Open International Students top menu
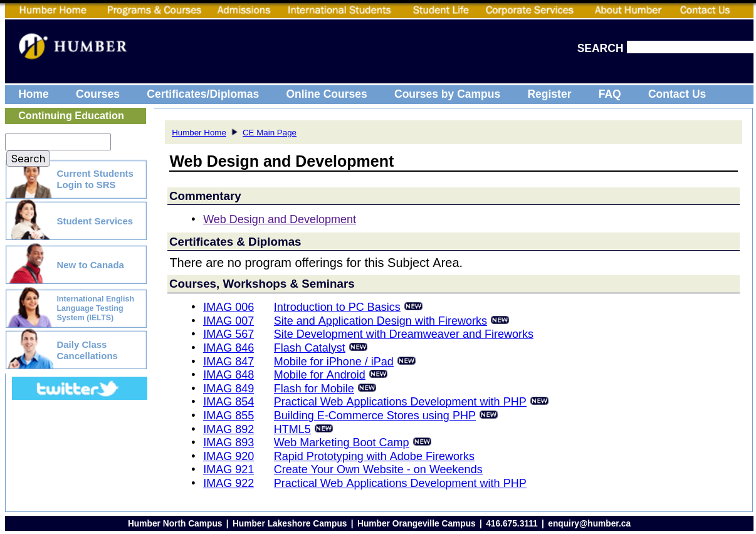Screen dimensions: 756x534 [339, 10]
